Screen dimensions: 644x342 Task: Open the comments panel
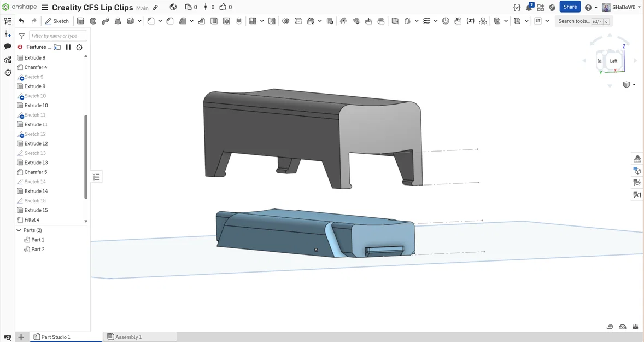[8, 47]
